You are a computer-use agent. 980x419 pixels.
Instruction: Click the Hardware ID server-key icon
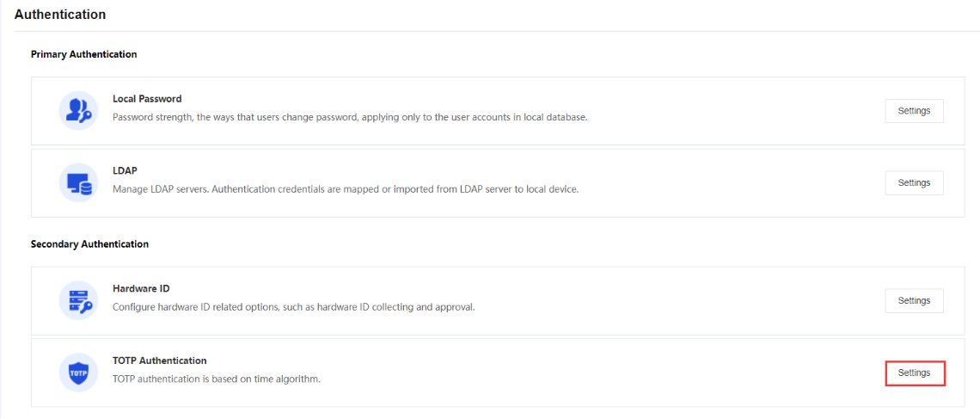pos(78,300)
